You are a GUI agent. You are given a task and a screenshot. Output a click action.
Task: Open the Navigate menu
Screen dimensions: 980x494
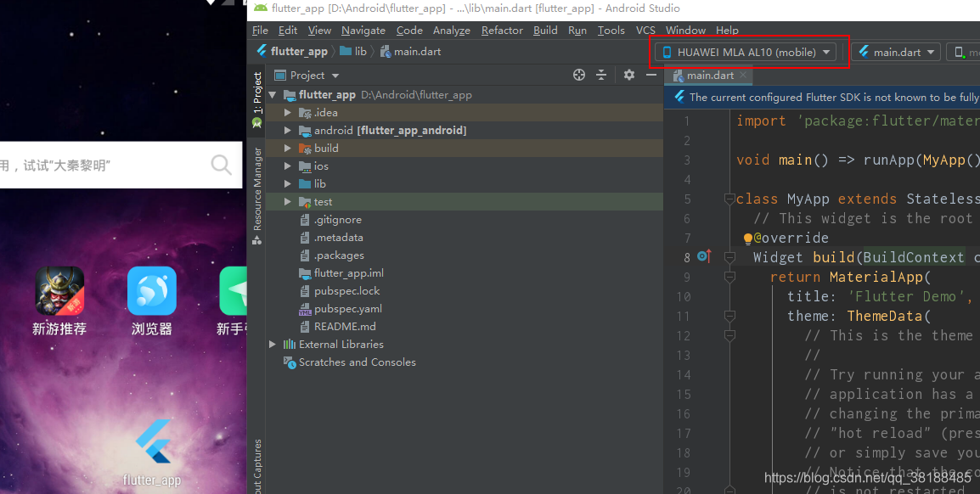[363, 30]
